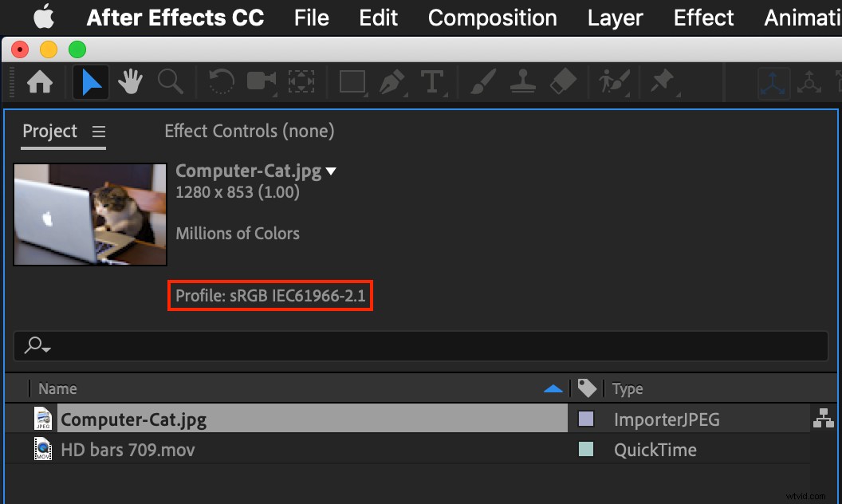This screenshot has height=504, width=842.
Task: Select HD bars 709.mov in the project
Action: pos(128,449)
